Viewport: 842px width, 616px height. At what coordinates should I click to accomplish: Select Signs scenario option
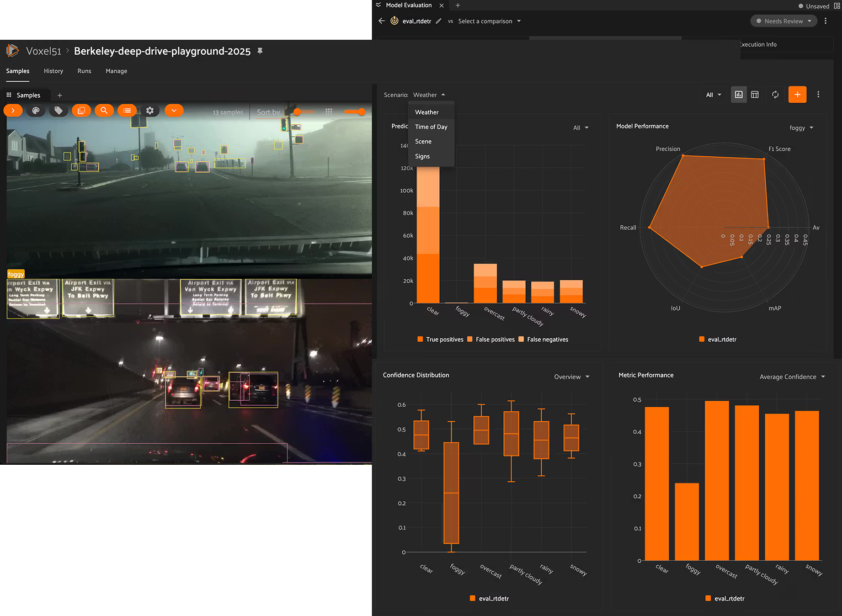coord(431,156)
